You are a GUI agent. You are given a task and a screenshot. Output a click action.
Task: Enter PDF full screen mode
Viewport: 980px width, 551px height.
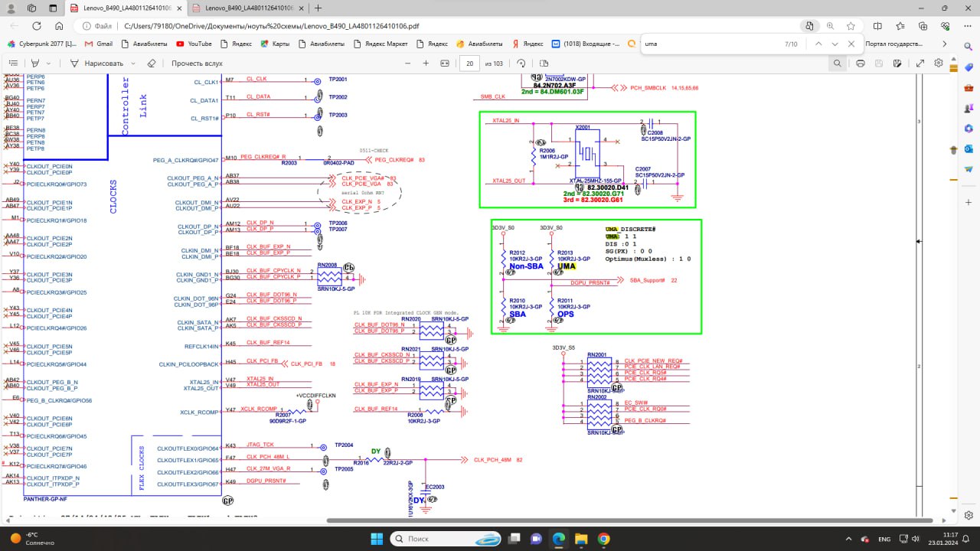click(x=920, y=64)
